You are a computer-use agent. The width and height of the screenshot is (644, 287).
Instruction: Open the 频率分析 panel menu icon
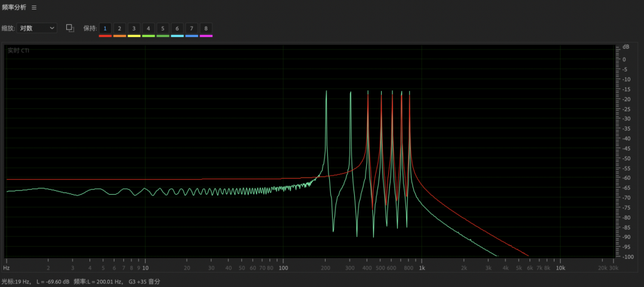click(34, 7)
